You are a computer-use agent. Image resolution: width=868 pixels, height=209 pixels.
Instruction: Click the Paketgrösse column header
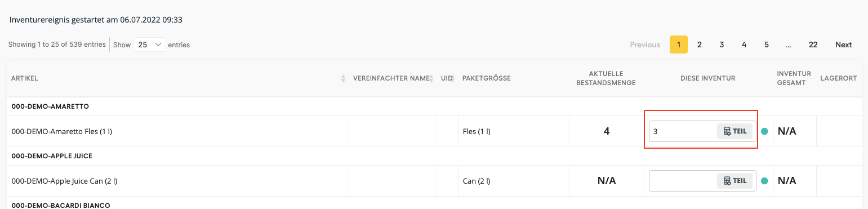point(486,78)
